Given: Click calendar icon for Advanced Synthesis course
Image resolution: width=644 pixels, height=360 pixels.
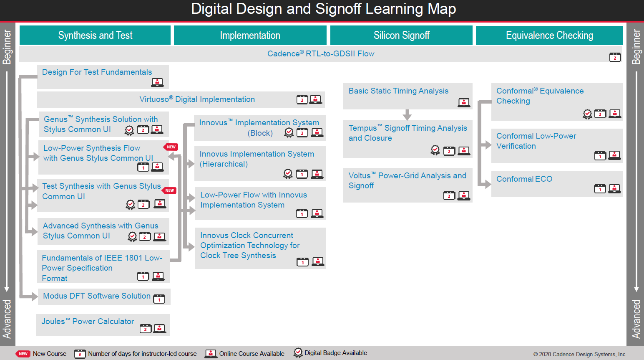Looking at the screenshot, I should pyautogui.click(x=145, y=236).
